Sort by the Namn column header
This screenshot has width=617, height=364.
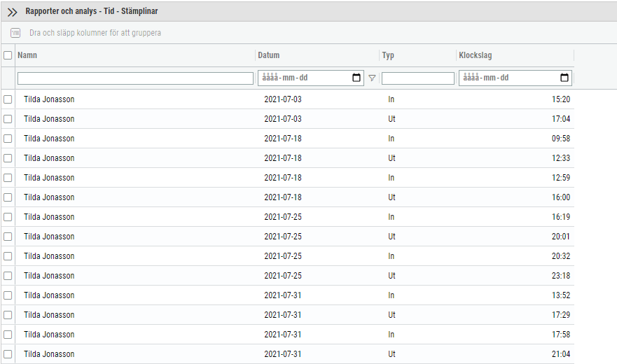[27, 55]
